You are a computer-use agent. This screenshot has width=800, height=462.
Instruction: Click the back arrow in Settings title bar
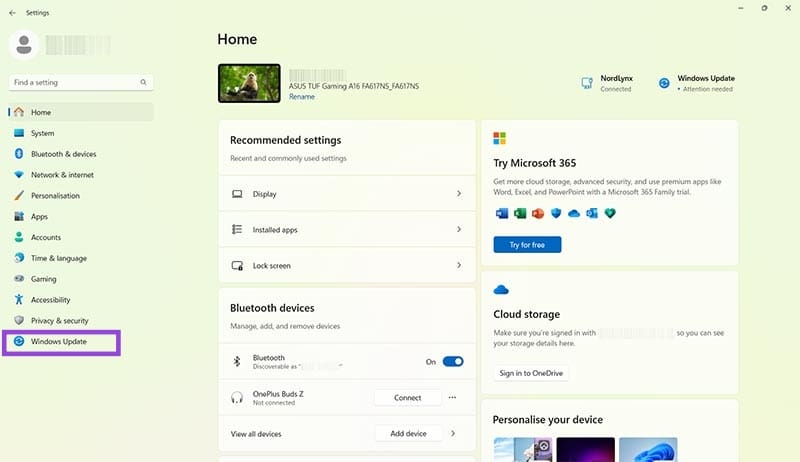(x=12, y=13)
